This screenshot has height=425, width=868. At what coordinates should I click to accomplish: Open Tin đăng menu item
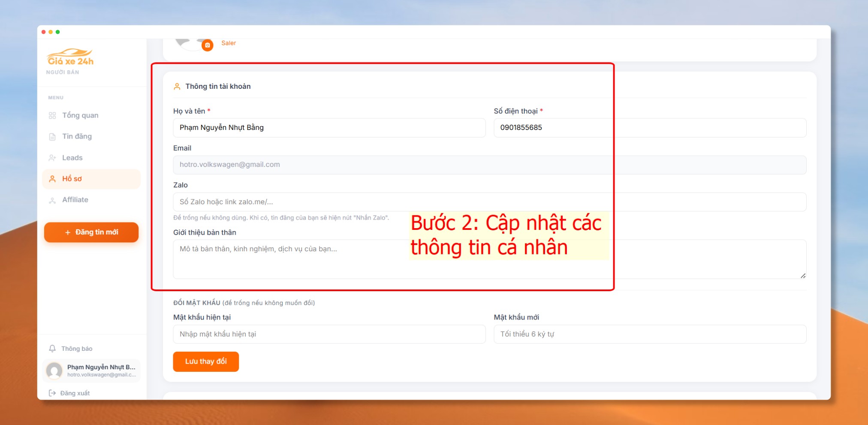point(91,136)
